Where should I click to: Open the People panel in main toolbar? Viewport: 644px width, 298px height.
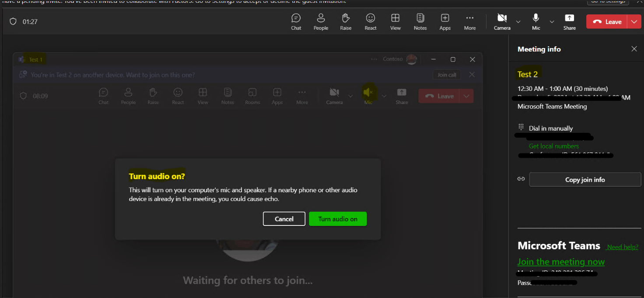pos(321,21)
